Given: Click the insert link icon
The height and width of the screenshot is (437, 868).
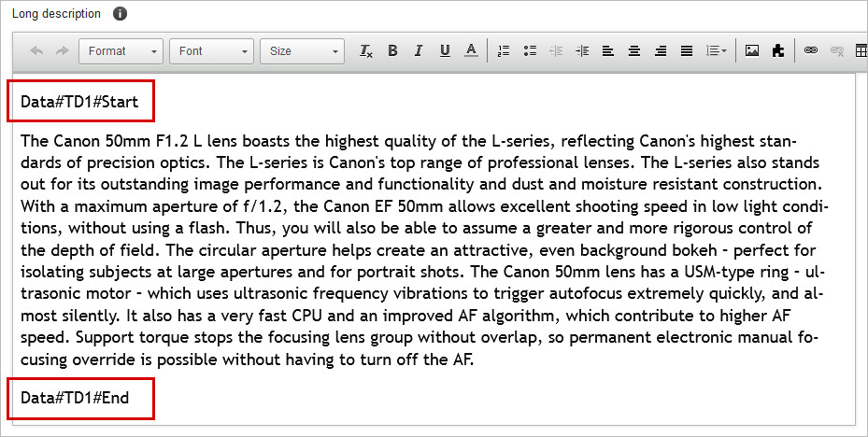Looking at the screenshot, I should click(x=810, y=51).
